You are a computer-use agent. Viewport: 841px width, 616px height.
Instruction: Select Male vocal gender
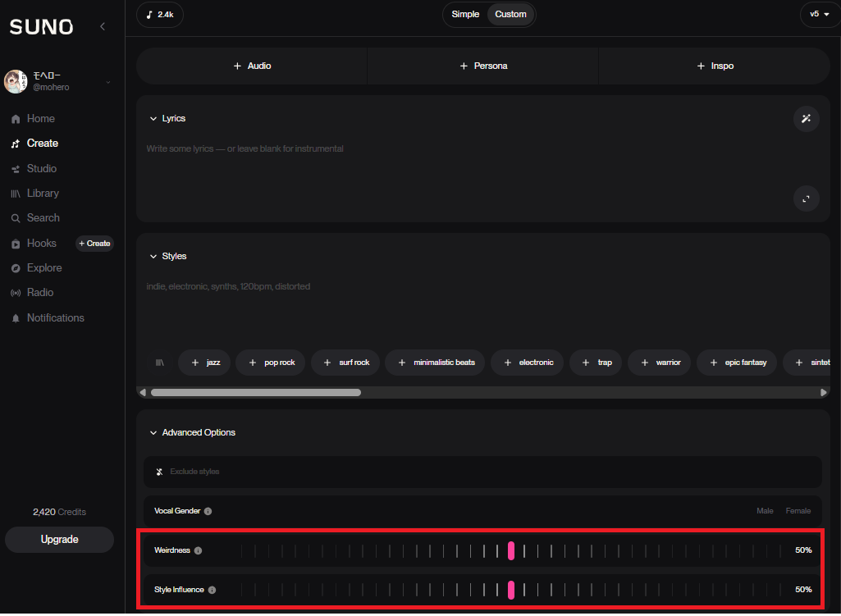(765, 511)
